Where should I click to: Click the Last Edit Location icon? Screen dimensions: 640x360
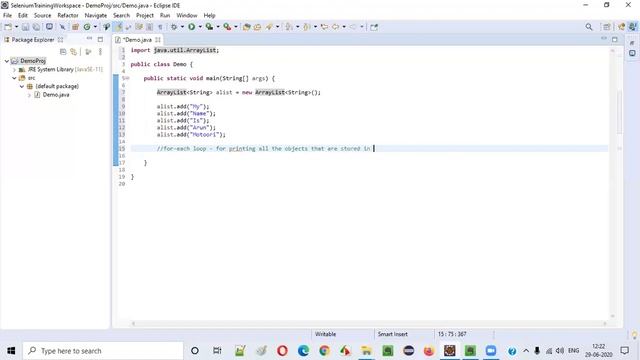tap(324, 27)
